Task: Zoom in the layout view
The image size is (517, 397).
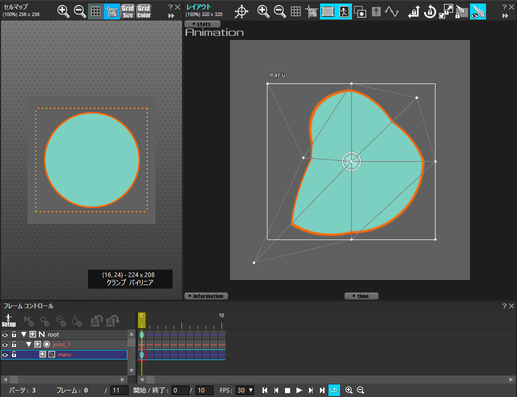Action: click(x=263, y=12)
